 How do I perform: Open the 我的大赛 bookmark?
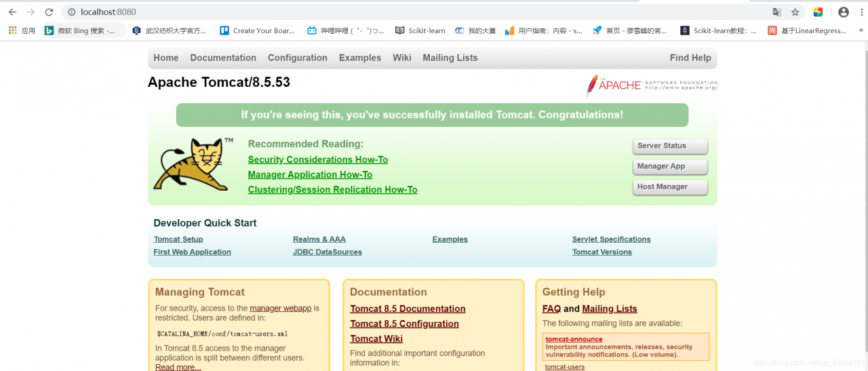[x=475, y=31]
